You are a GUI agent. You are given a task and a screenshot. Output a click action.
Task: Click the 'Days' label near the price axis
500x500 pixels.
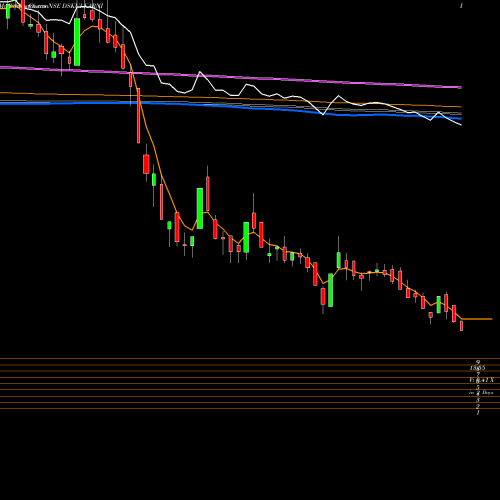488,393
